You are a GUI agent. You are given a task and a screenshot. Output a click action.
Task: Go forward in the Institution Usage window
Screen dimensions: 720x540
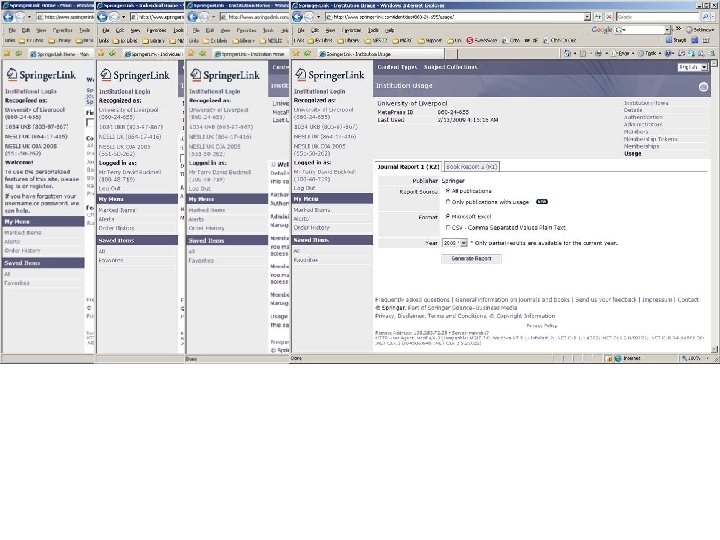point(309,17)
